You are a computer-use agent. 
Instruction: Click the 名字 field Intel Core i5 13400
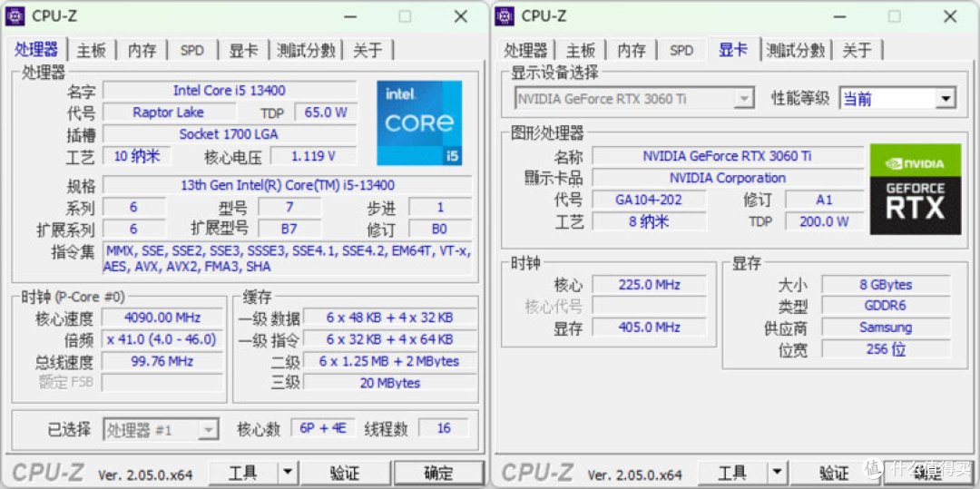[230, 91]
